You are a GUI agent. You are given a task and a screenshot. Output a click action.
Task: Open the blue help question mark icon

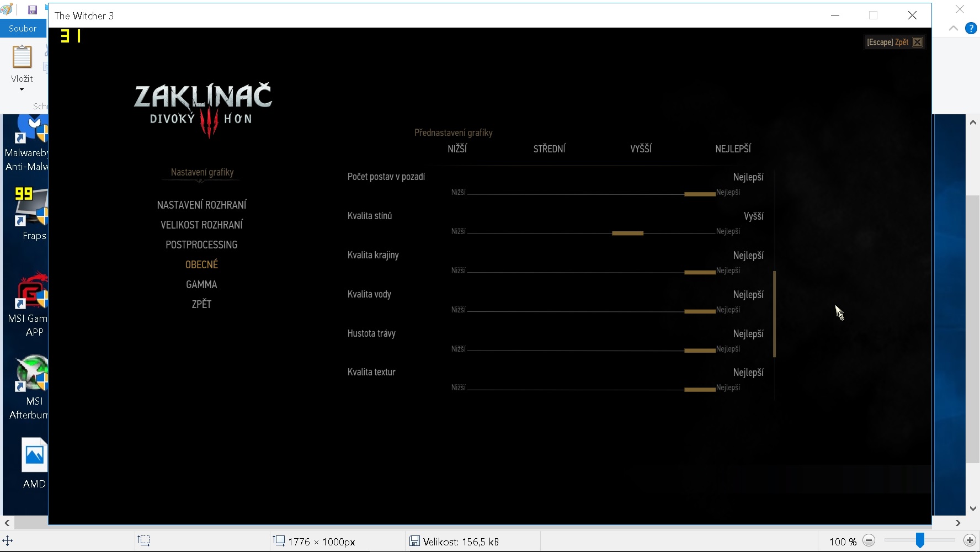[971, 28]
